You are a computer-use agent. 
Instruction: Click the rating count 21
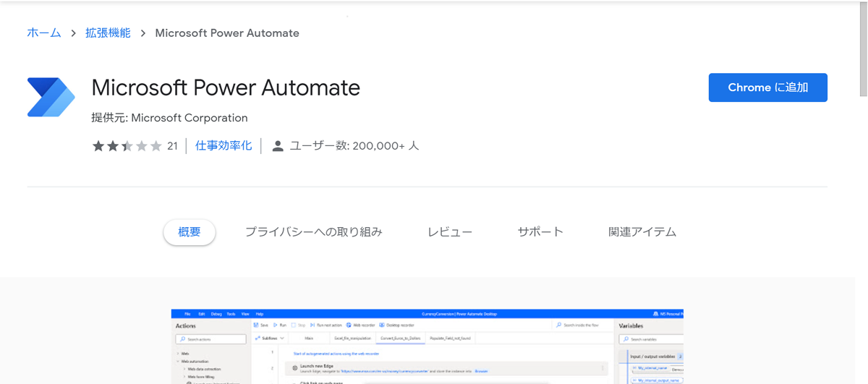172,146
